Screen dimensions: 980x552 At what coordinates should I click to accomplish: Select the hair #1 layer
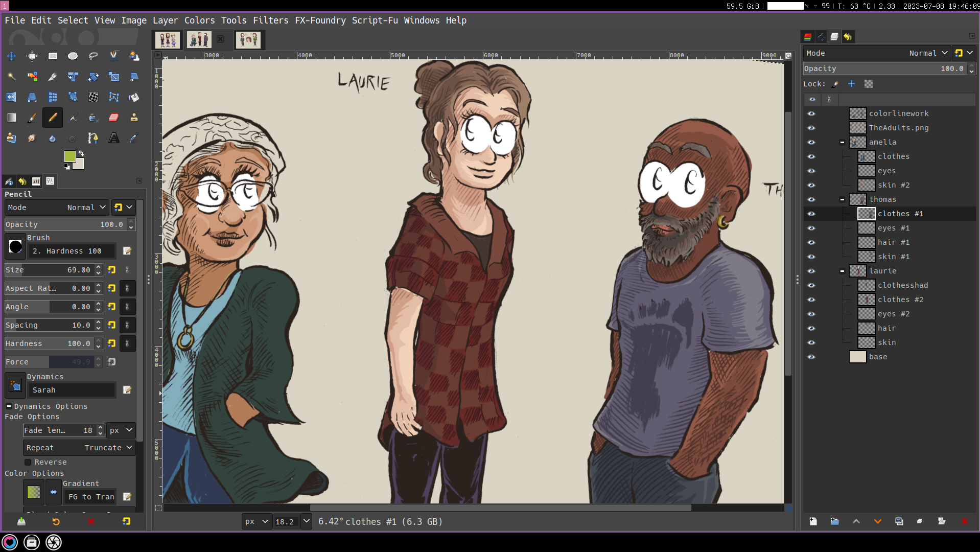coord(893,242)
